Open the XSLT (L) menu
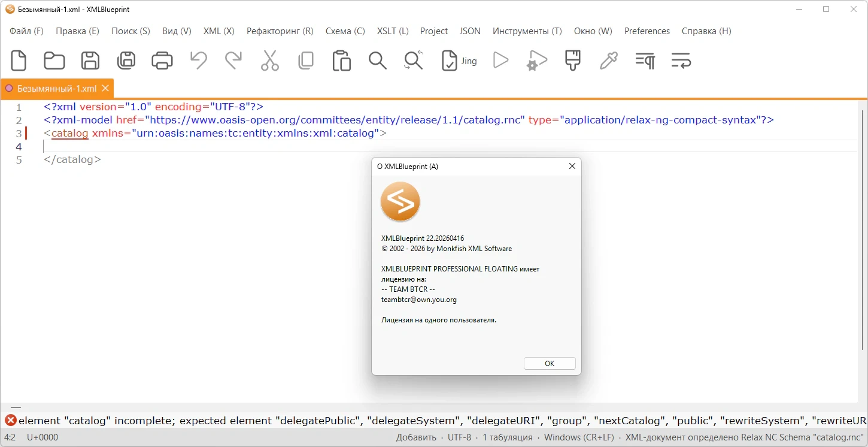The width and height of the screenshot is (868, 447). point(393,31)
